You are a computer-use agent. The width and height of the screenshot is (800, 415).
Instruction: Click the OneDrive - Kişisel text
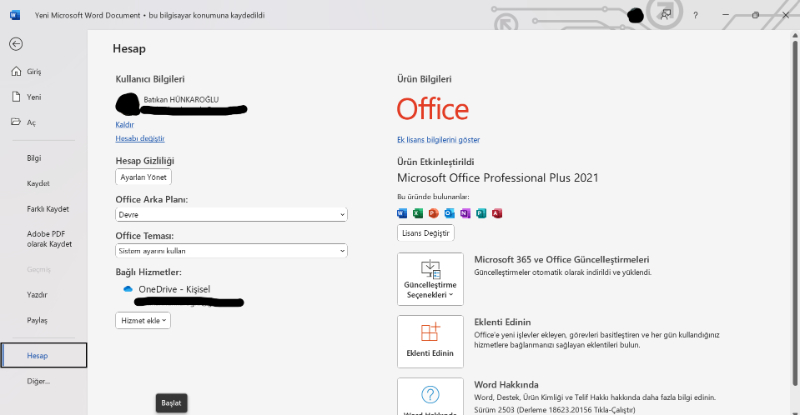click(174, 289)
